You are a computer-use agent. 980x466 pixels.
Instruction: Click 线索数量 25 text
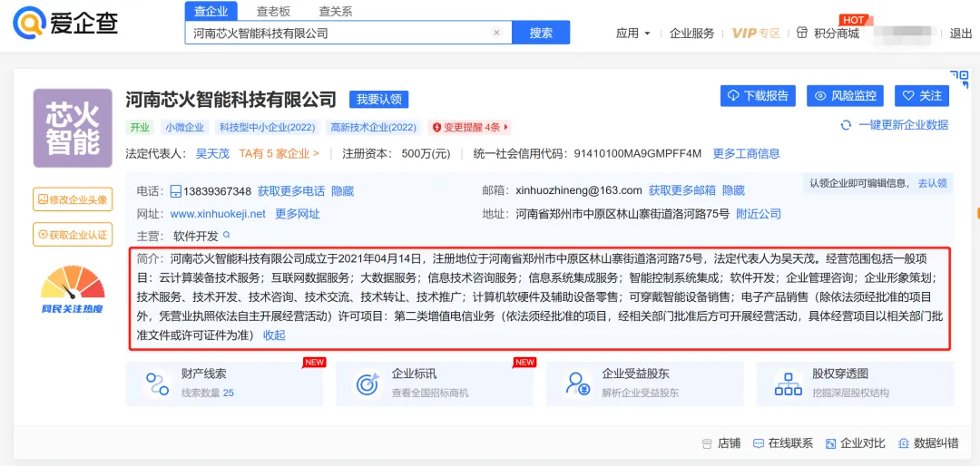point(208,393)
